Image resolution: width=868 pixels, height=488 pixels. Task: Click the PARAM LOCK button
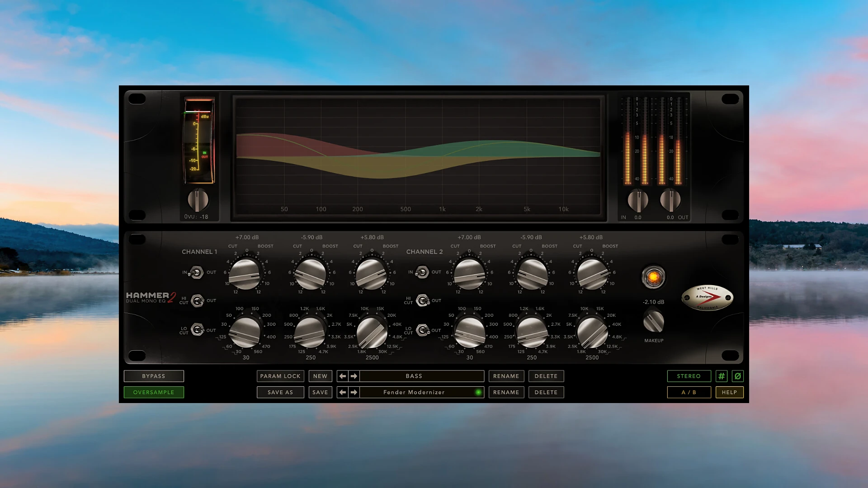coord(280,376)
